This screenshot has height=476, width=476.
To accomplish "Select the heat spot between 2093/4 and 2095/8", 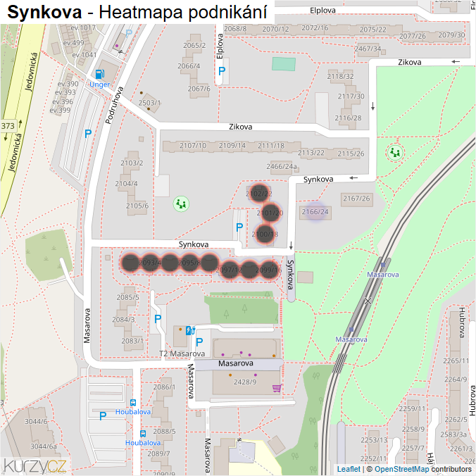I will pyautogui.click(x=170, y=263).
